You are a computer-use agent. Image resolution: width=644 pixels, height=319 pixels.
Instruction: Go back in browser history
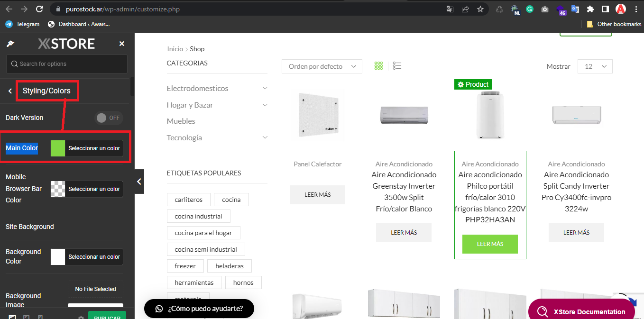pyautogui.click(x=9, y=9)
